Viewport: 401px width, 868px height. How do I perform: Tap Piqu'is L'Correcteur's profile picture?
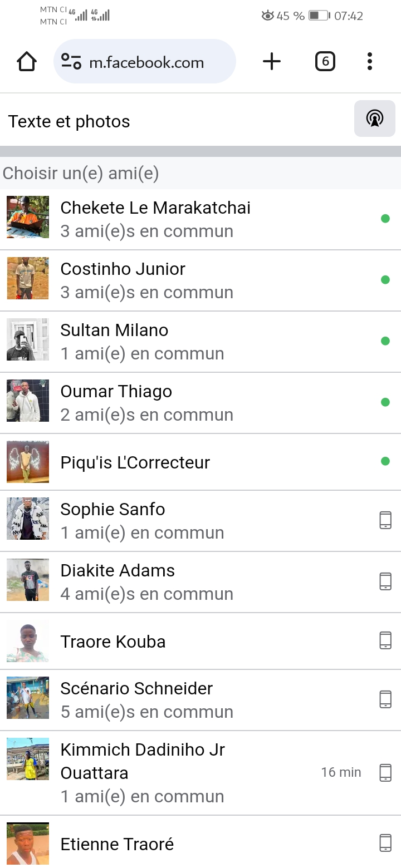coord(28,462)
